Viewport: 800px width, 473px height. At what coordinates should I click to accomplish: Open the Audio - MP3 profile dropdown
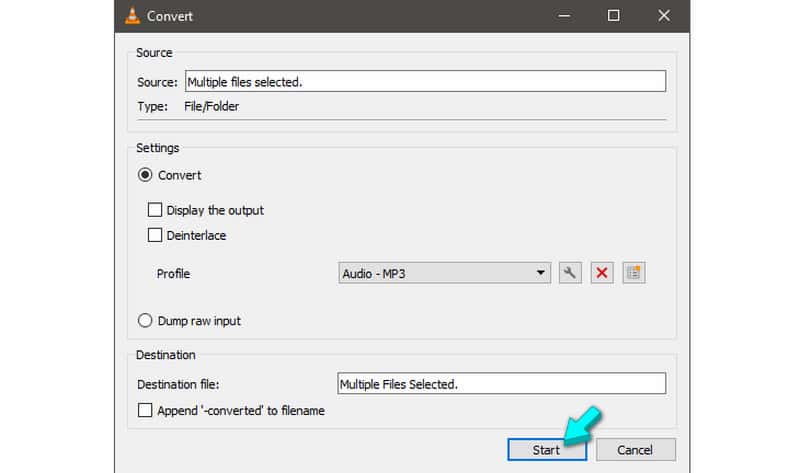444,273
